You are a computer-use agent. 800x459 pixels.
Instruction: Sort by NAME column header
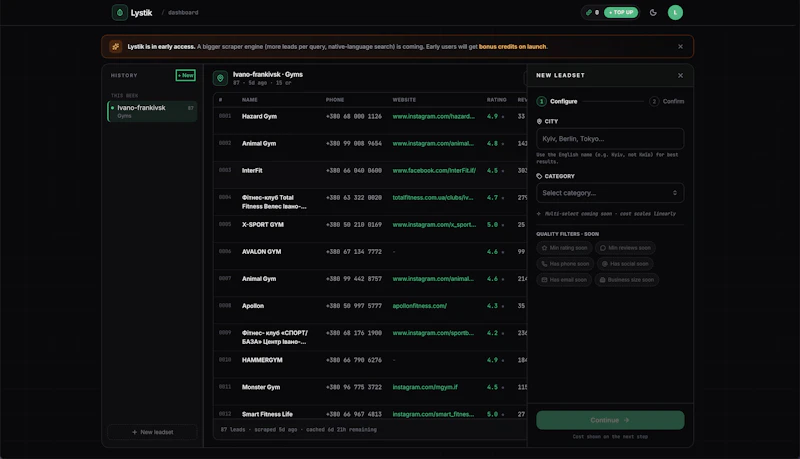(249, 100)
